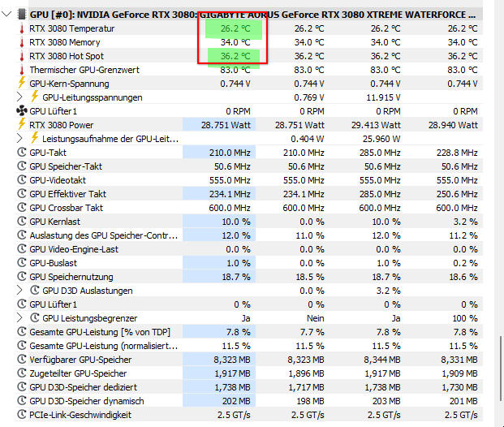Click clock icon of Auslastung des GPU Speicher-Contr...
This screenshot has height=427, width=504.
click(x=22, y=235)
